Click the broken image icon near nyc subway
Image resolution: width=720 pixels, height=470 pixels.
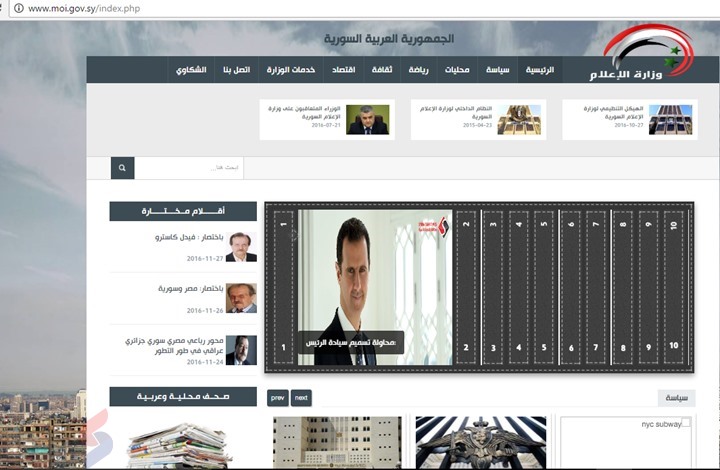click(x=685, y=423)
